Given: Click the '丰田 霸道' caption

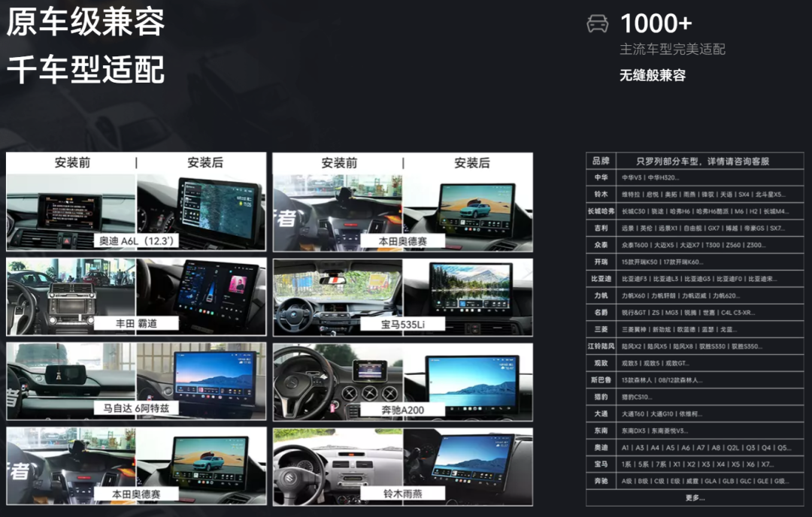Looking at the screenshot, I should (136, 324).
